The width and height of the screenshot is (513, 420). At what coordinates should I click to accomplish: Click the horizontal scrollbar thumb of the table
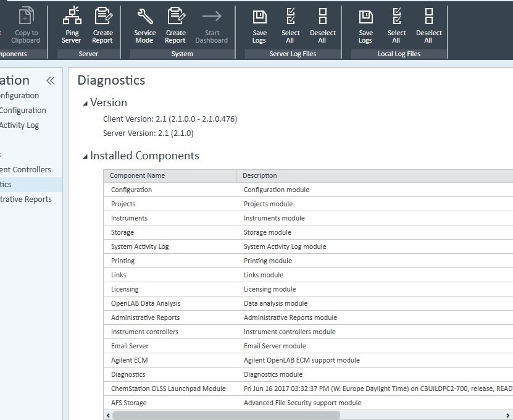[226, 415]
